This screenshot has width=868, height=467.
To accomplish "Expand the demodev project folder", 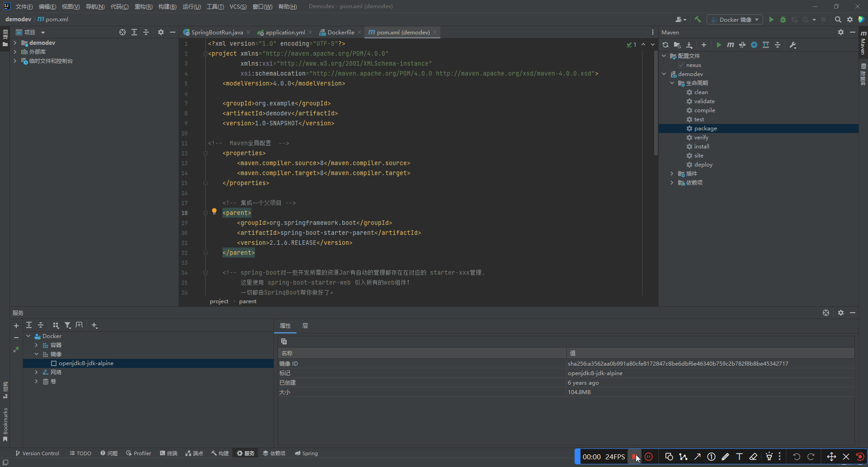I will click(x=15, y=43).
